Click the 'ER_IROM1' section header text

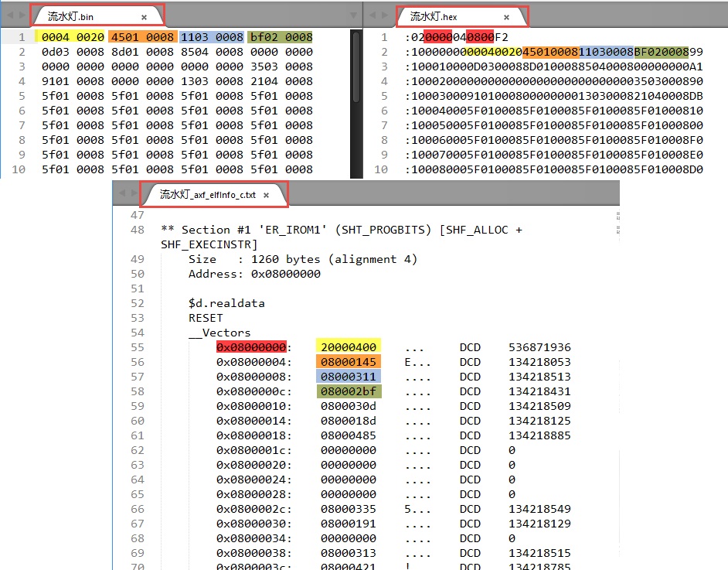pos(293,230)
